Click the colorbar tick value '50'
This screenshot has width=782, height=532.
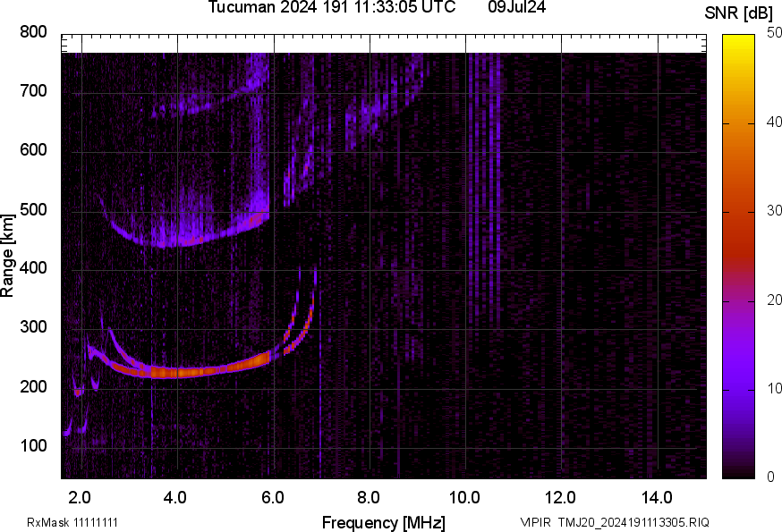pos(774,33)
